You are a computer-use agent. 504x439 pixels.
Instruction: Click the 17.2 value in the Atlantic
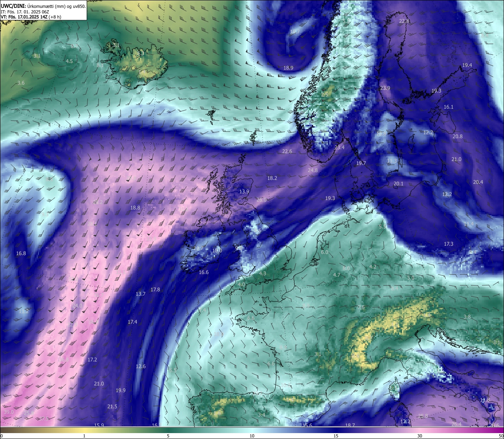93,360
